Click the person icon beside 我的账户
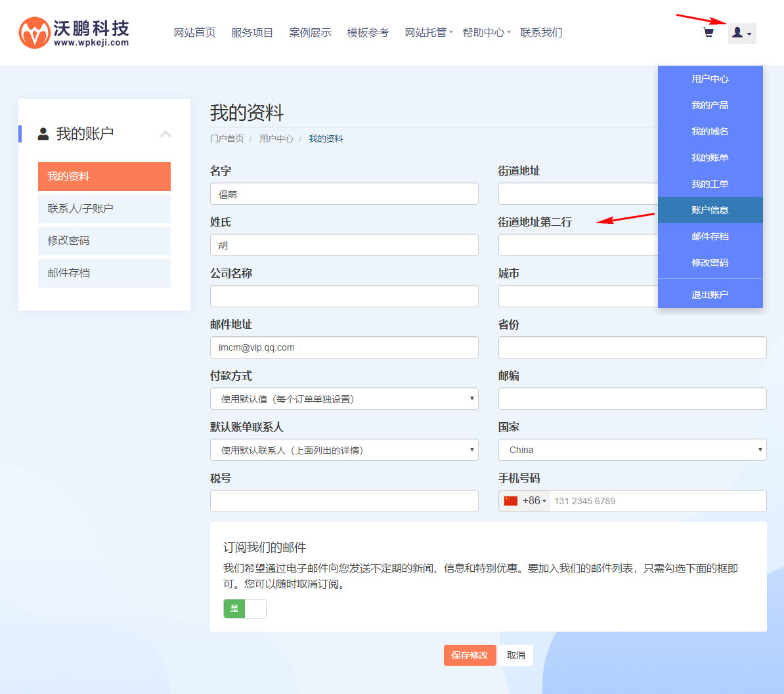This screenshot has height=694, width=784. click(x=43, y=133)
